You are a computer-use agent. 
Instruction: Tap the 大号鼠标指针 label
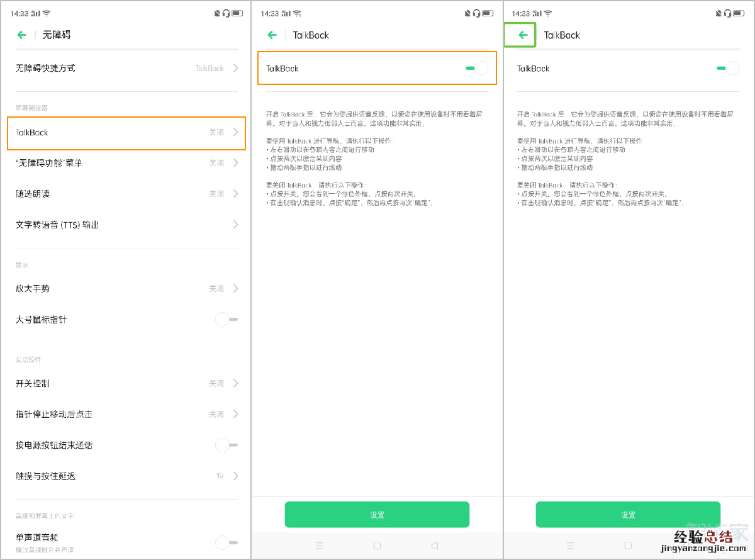[x=41, y=320]
